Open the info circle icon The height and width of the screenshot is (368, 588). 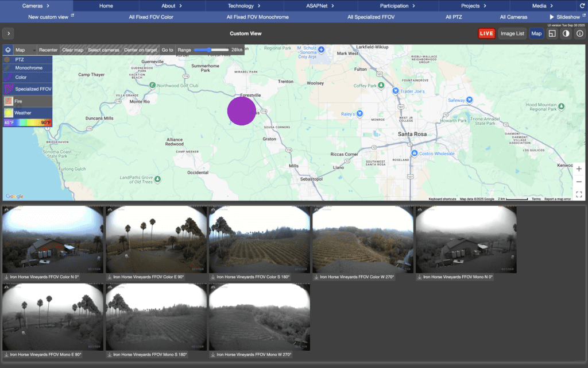click(x=579, y=33)
